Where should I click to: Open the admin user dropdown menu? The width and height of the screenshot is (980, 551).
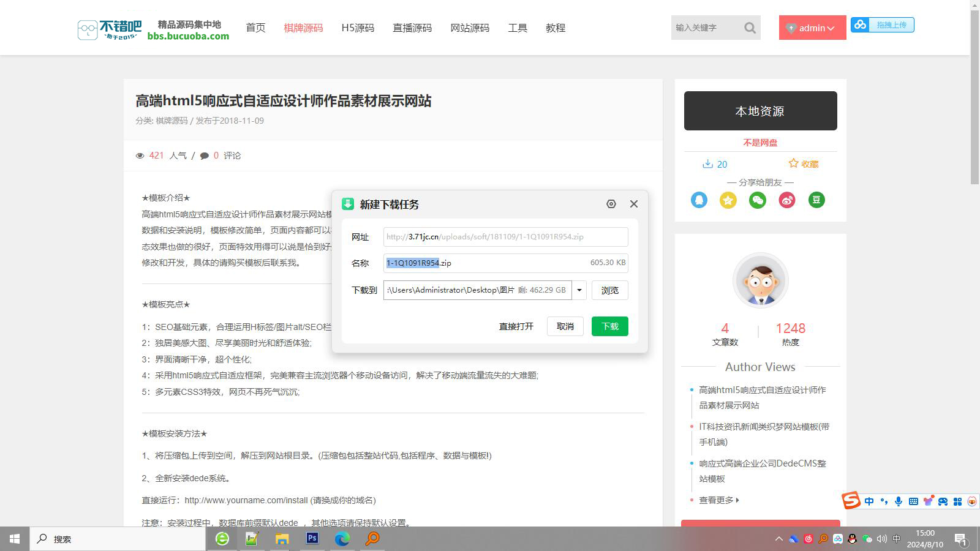click(x=812, y=28)
